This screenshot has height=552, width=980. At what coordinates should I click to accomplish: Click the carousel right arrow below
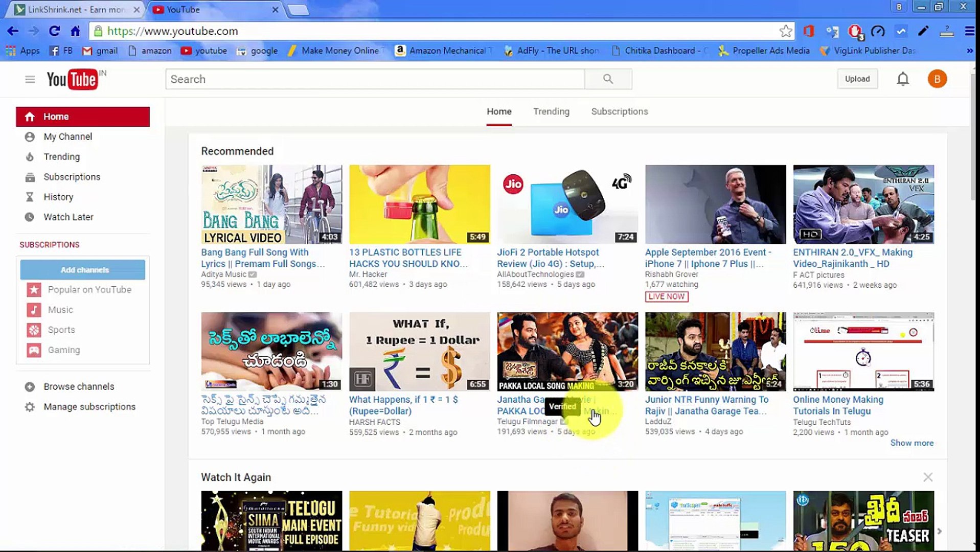[x=940, y=531]
